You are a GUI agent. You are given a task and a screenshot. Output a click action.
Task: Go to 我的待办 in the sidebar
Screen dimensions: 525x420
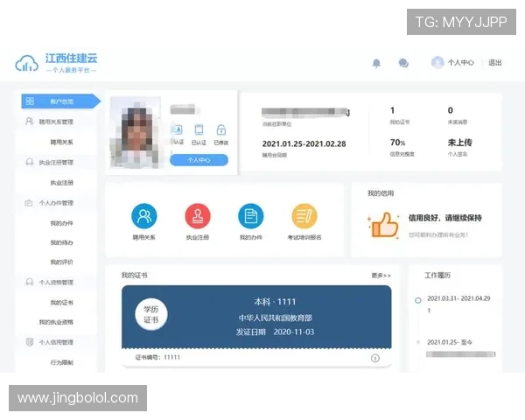61,242
